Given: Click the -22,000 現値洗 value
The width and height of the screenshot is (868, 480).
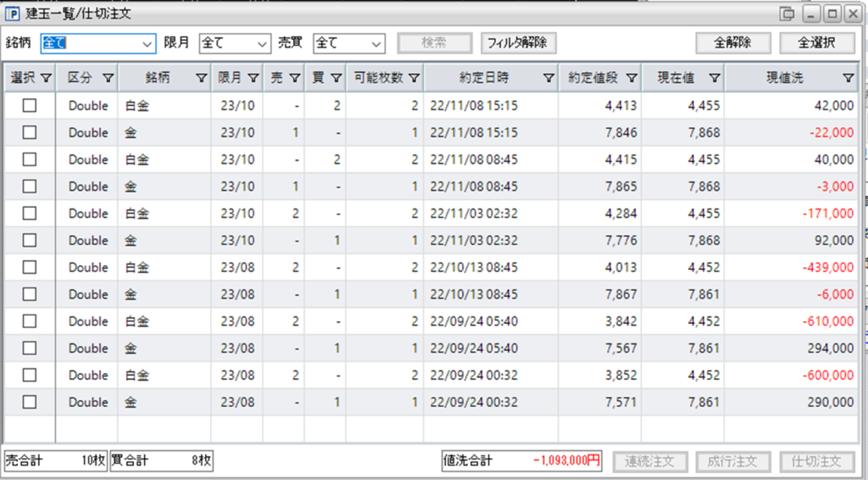Looking at the screenshot, I should (x=832, y=132).
